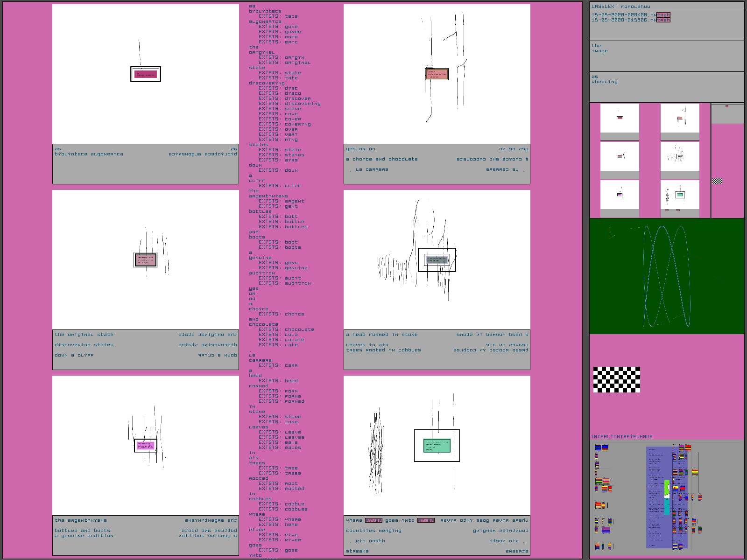Screen dimensions: 747x560
Task: Click the small checkerboard icon in the side strip
Action: (x=717, y=181)
